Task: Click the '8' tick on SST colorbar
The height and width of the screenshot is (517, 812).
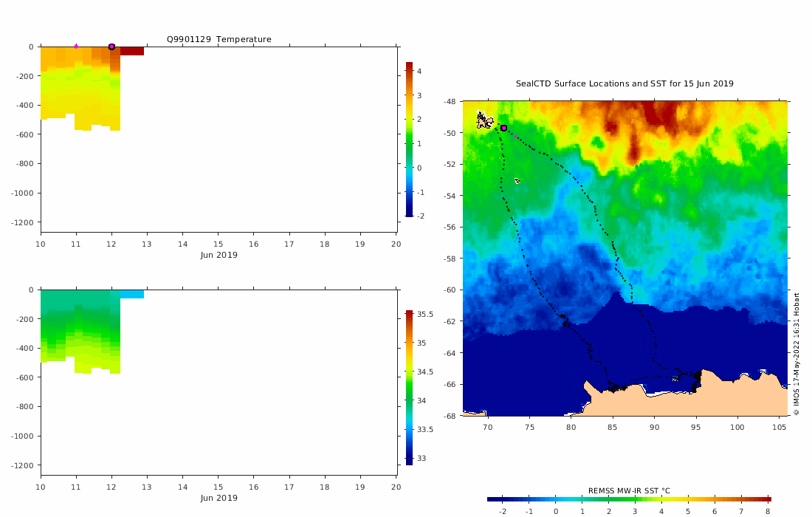Action: coord(768,511)
